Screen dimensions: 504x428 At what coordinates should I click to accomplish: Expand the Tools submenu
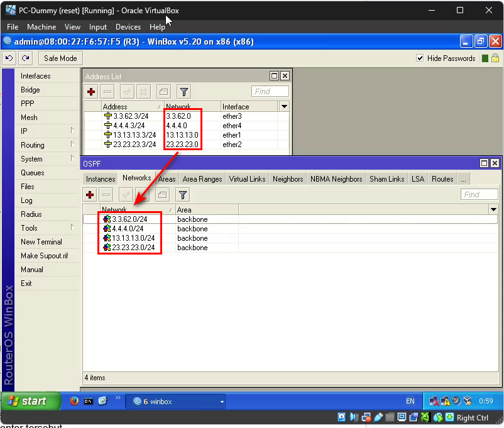click(x=73, y=228)
